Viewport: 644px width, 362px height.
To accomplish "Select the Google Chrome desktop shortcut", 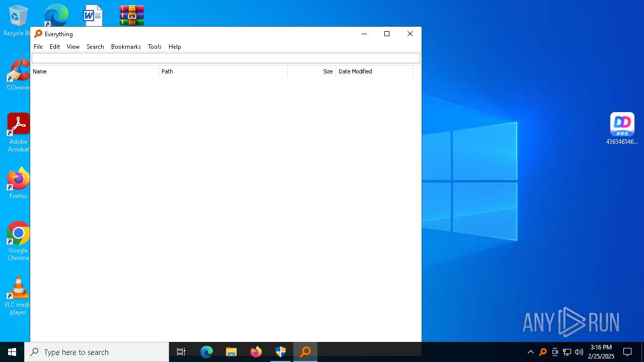I will (18, 241).
